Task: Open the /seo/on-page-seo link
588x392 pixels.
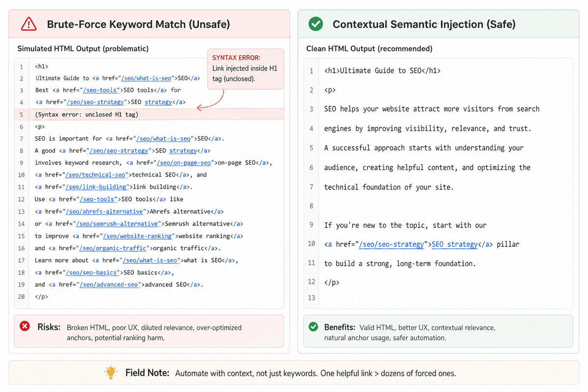Action: click(184, 163)
